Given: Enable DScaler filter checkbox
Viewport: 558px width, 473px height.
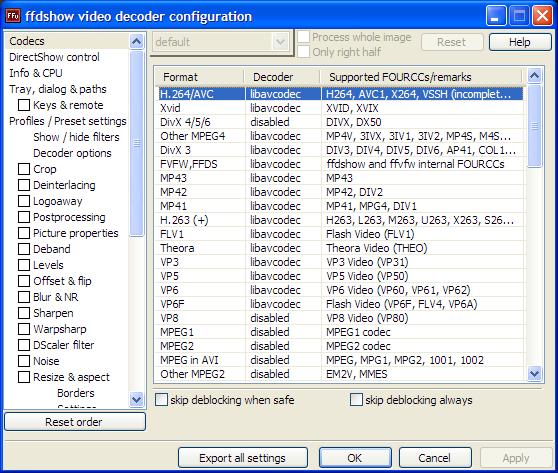Looking at the screenshot, I should coord(24,345).
